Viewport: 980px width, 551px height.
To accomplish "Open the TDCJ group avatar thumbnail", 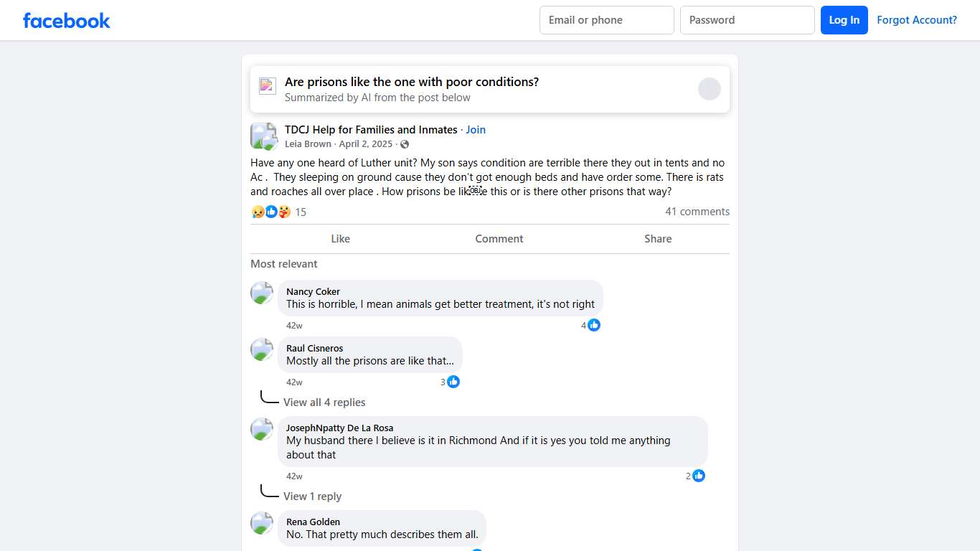I will click(263, 136).
